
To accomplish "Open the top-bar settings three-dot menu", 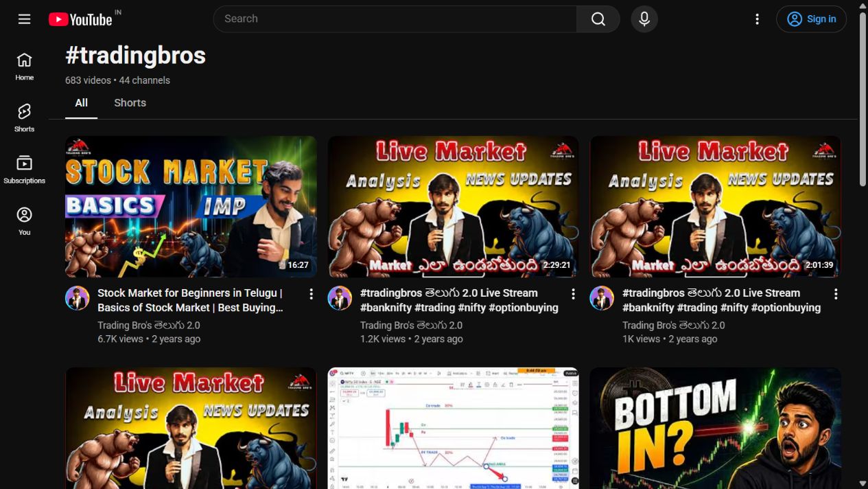I will click(x=758, y=19).
